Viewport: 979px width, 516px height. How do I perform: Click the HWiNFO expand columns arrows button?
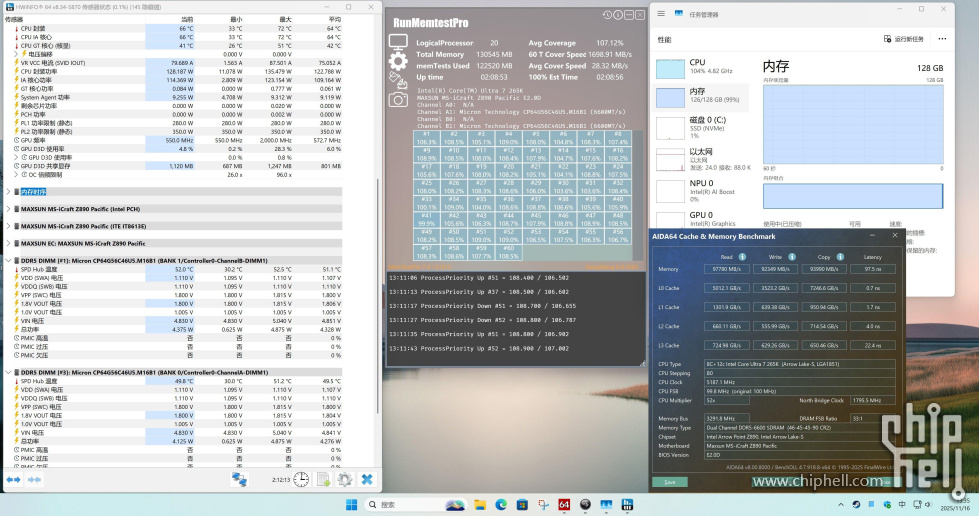13,480
